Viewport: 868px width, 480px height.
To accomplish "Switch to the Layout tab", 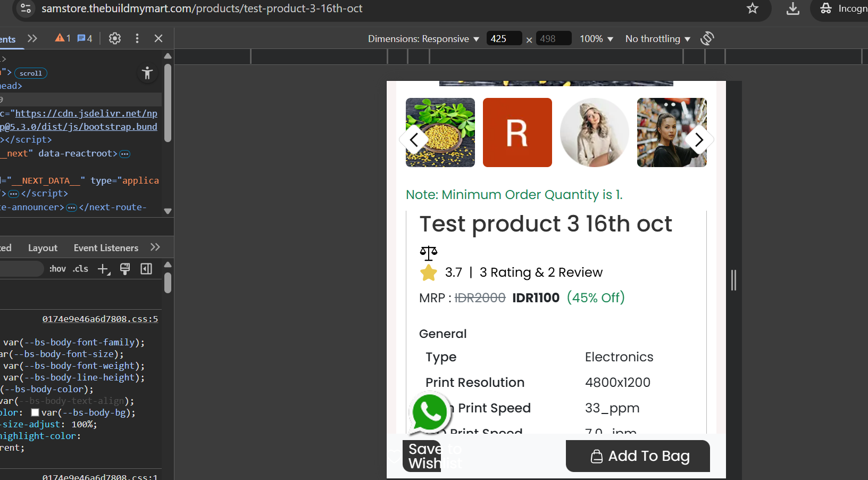I will tap(43, 248).
